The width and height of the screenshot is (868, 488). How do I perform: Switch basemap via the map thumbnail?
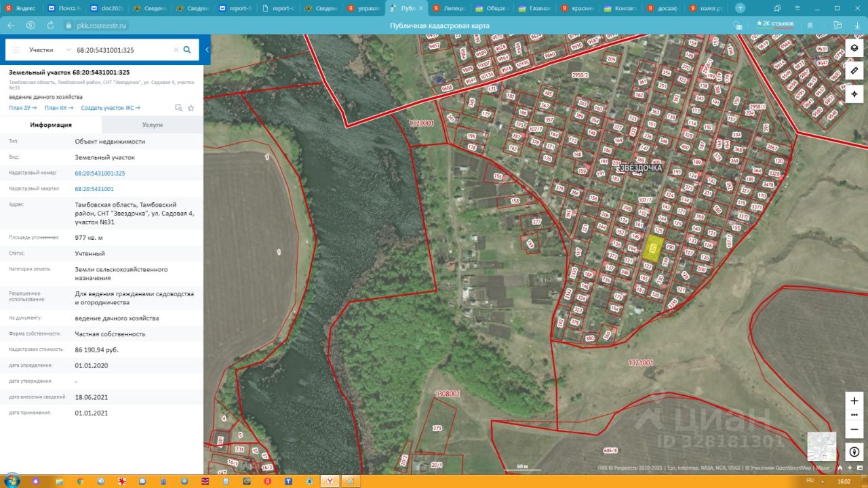point(821,446)
